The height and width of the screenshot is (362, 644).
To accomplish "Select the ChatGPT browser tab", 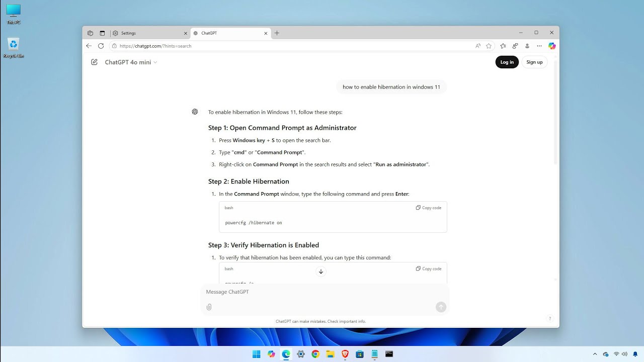I will point(230,33).
